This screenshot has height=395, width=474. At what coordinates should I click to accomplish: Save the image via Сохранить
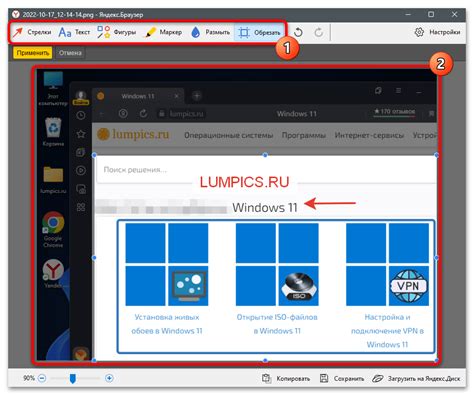tap(342, 378)
